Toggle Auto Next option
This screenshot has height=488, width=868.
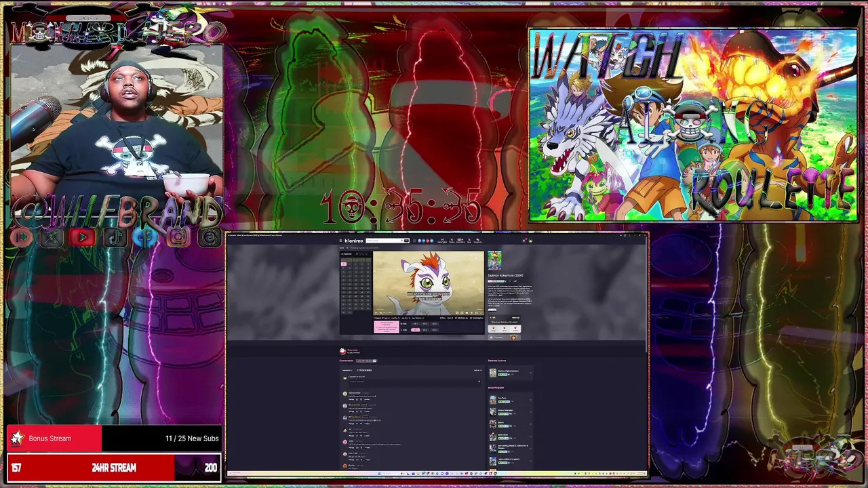coord(405,318)
